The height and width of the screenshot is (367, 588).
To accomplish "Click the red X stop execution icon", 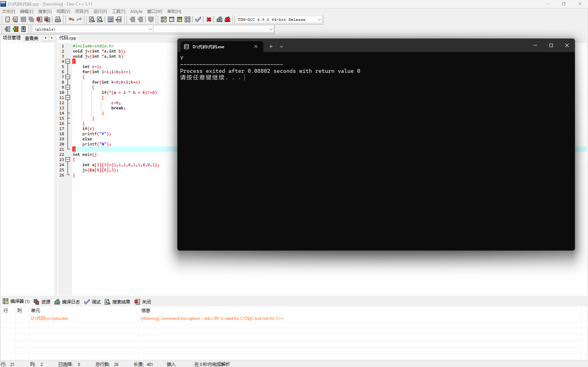I will click(209, 20).
